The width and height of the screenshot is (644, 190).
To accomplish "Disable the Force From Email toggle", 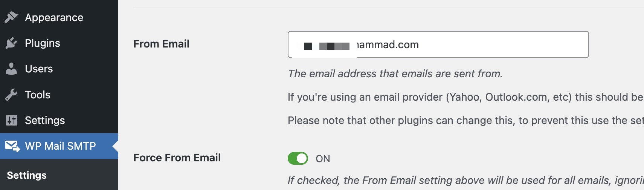I will point(298,158).
